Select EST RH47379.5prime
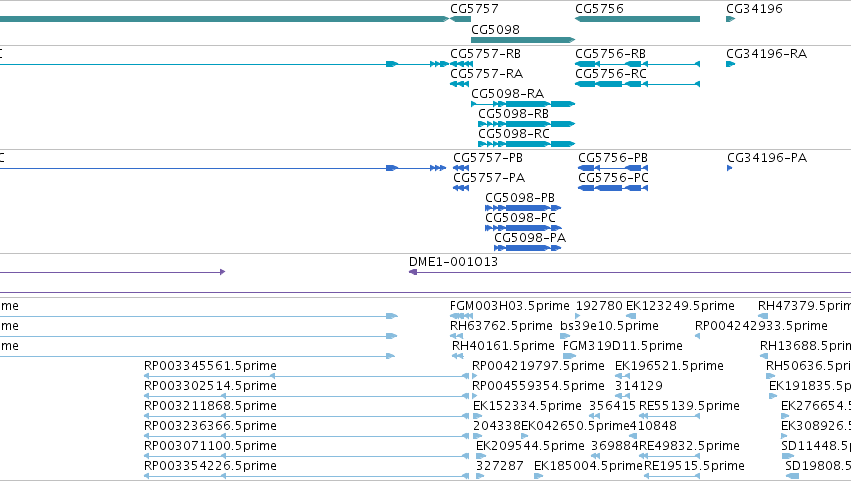The height and width of the screenshot is (481, 851). click(x=804, y=306)
